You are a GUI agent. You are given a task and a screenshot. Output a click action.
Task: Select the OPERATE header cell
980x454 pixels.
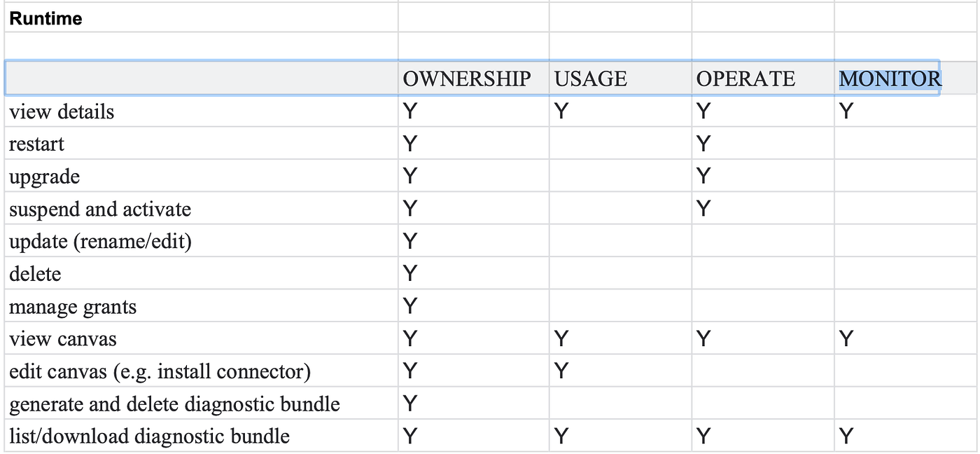click(x=763, y=78)
